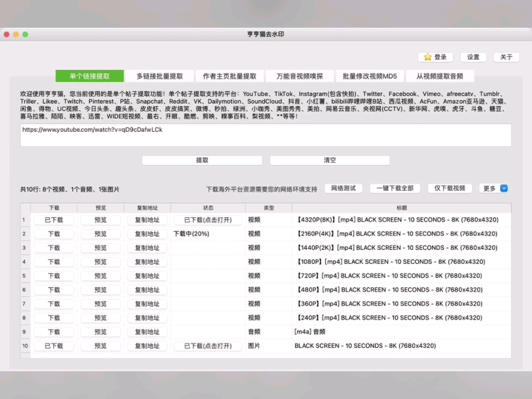This screenshot has width=532, height=399.
Task: Click 一键下载全部 to download everything
Action: pos(394,188)
